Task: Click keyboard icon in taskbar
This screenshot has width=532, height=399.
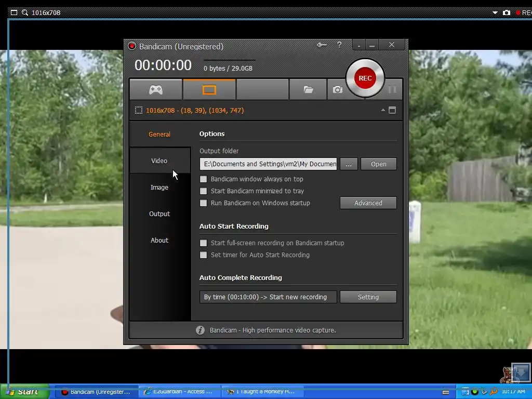Action: click(446, 392)
